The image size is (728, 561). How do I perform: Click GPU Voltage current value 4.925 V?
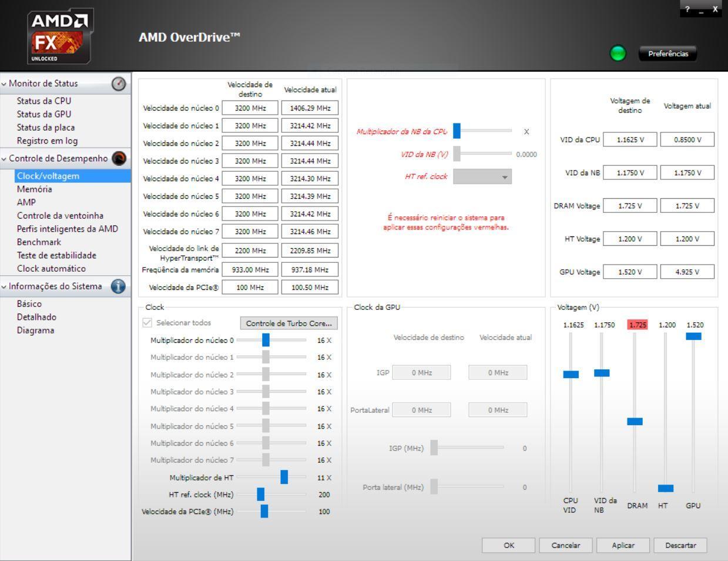click(687, 272)
